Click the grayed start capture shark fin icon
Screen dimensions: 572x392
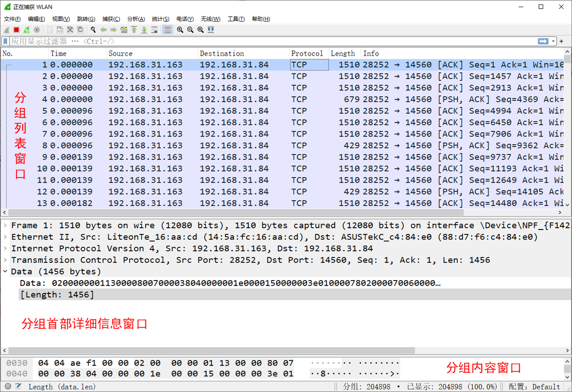(x=6, y=30)
